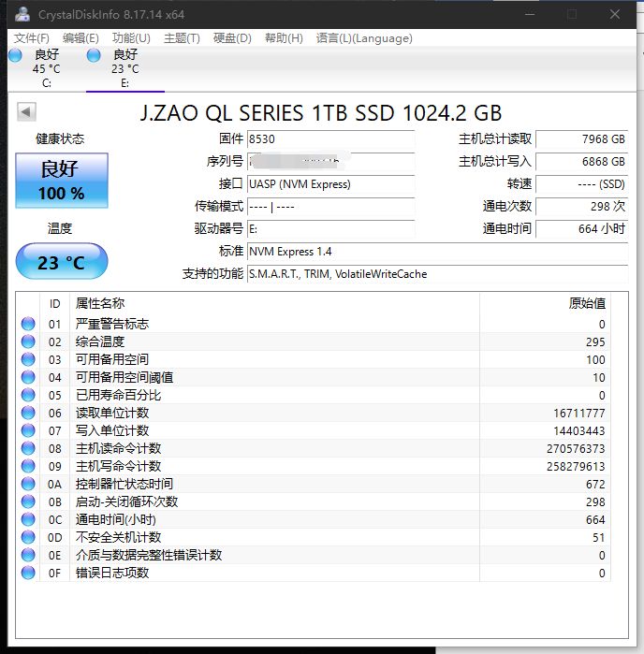Click status orb for 04 可用备用空间阈值

click(x=28, y=377)
